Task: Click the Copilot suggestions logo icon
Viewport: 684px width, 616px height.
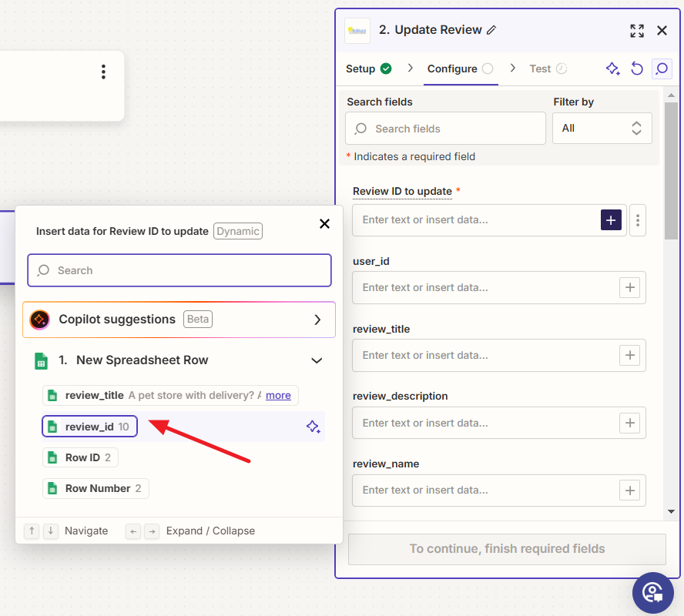Action: (x=39, y=320)
